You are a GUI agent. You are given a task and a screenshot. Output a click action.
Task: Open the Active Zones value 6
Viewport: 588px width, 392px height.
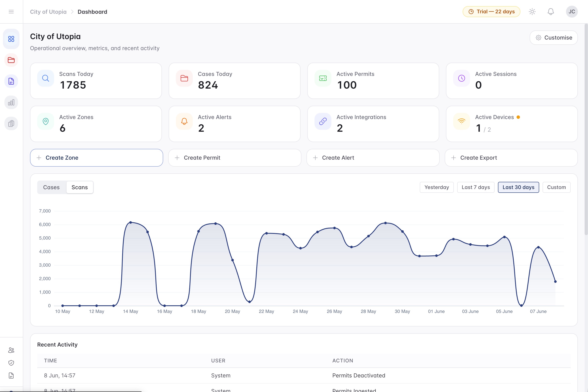point(63,128)
